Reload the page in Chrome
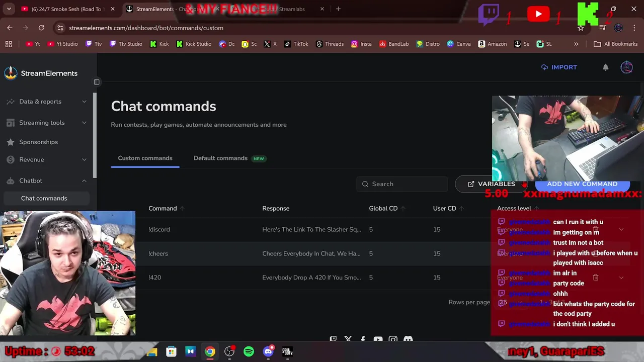The image size is (644, 362). 41,28
